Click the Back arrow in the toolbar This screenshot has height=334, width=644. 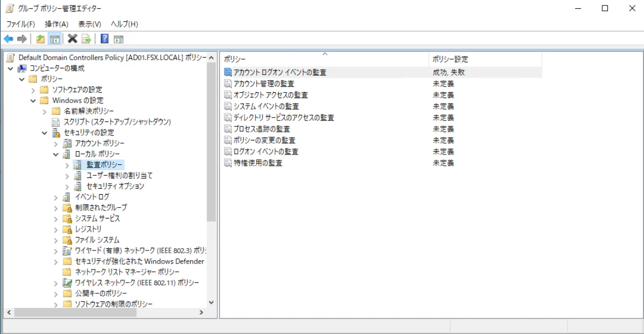(x=8, y=39)
